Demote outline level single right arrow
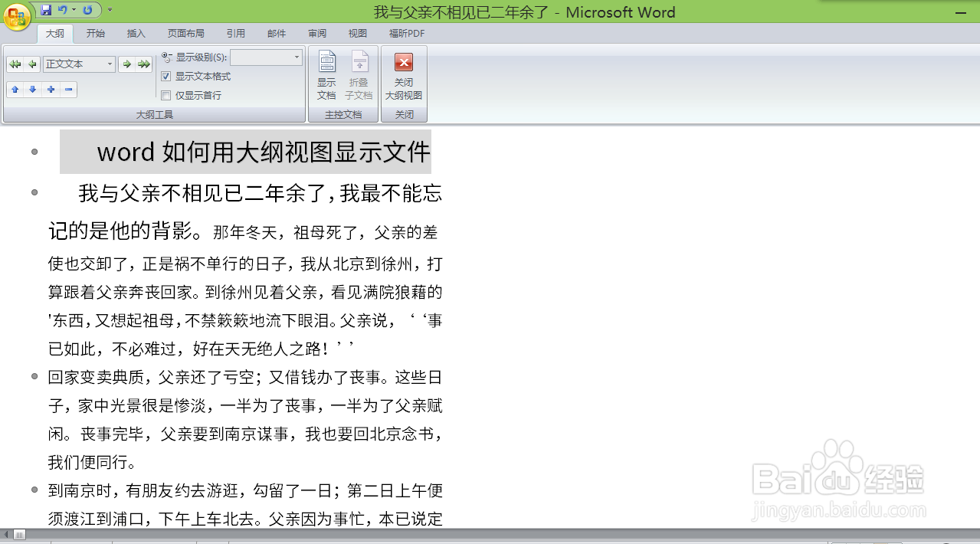 click(x=127, y=64)
